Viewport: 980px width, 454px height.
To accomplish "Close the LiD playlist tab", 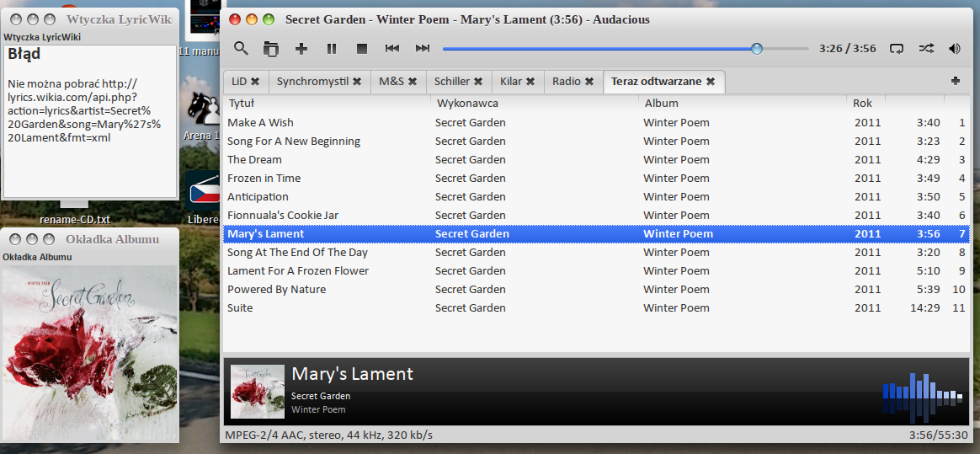I will tap(255, 82).
